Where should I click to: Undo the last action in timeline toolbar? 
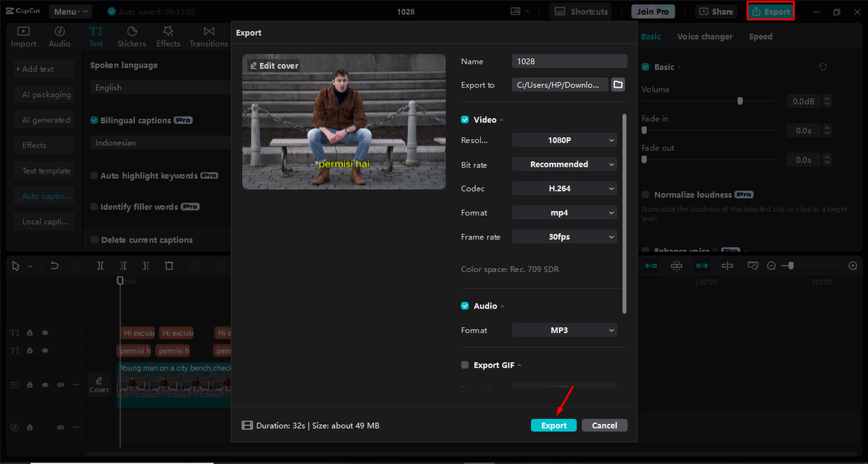coord(55,266)
